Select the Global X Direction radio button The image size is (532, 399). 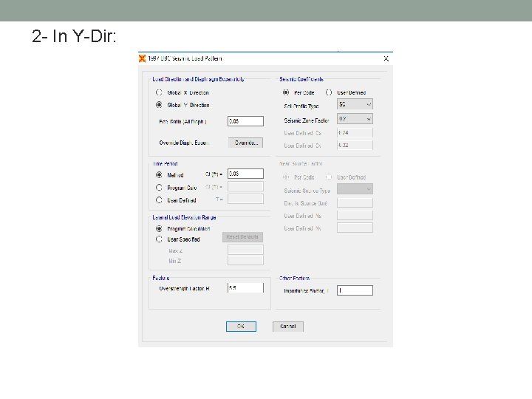tap(159, 92)
